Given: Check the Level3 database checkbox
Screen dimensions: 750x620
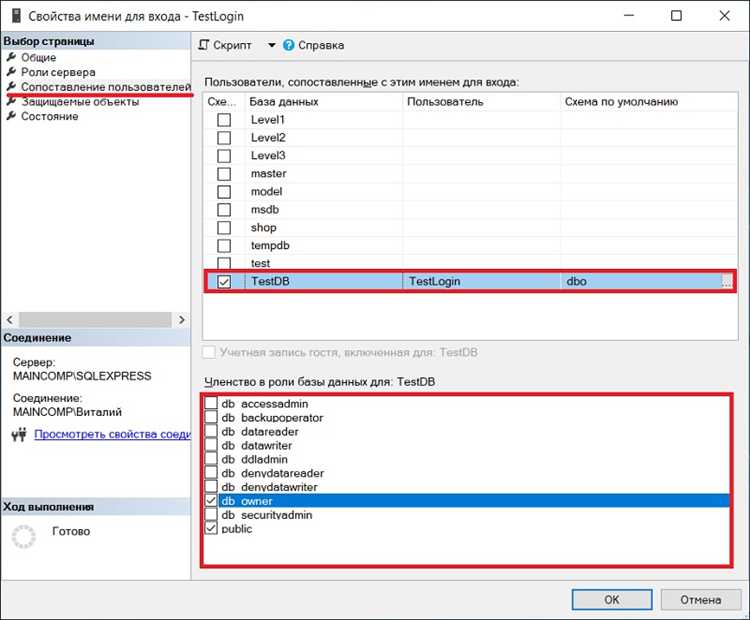Looking at the screenshot, I should click(224, 155).
